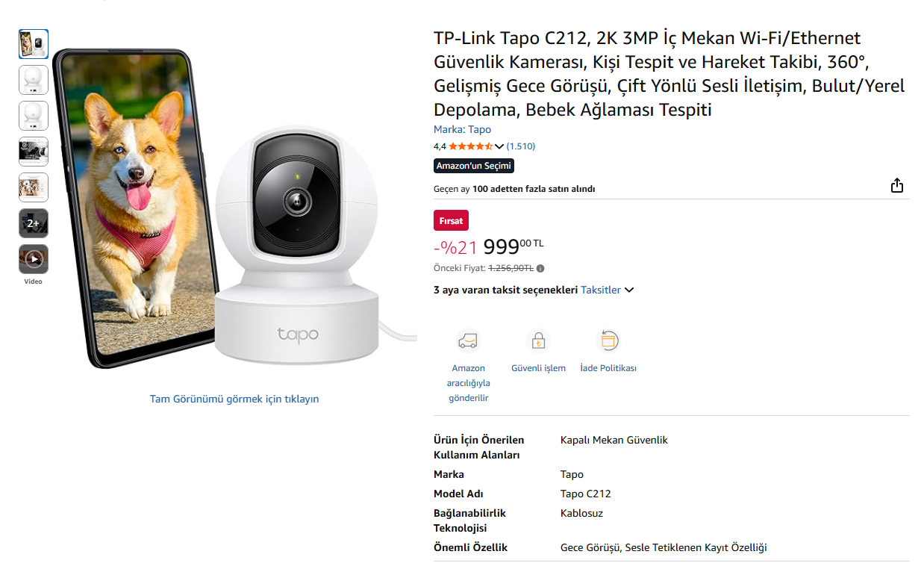Viewport: 924px width, 566px height.
Task: Select the second camera-only thumbnail
Action: 34,80
